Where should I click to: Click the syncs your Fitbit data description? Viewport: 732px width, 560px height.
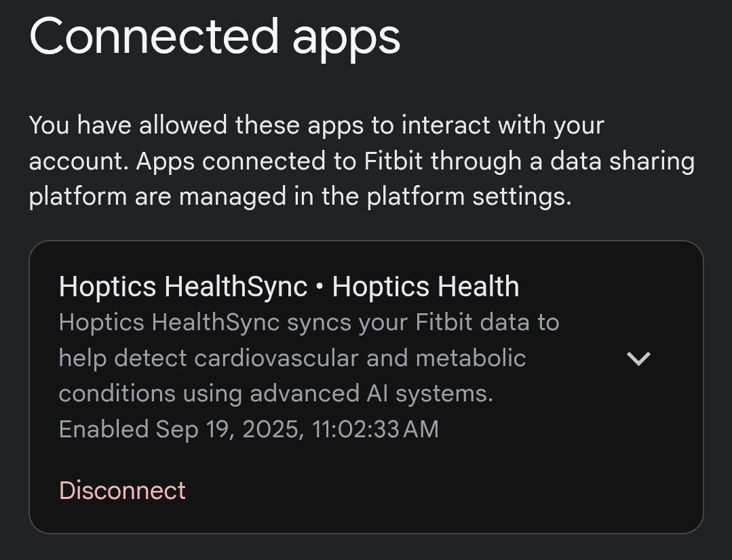pos(309,322)
